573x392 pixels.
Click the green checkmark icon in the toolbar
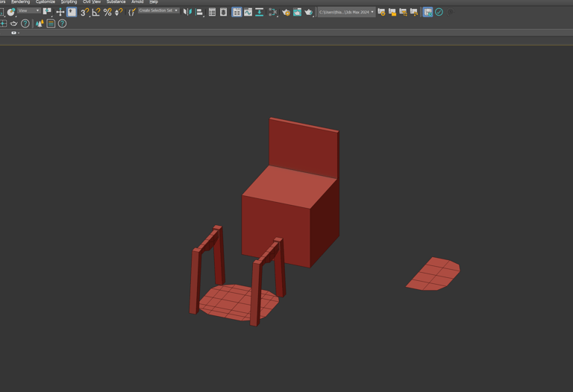(439, 12)
